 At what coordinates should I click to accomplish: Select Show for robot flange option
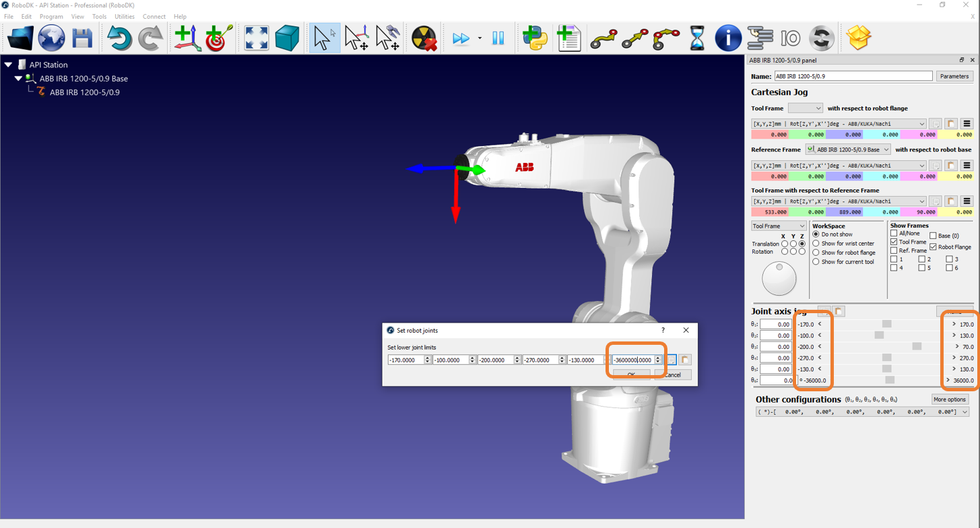816,253
